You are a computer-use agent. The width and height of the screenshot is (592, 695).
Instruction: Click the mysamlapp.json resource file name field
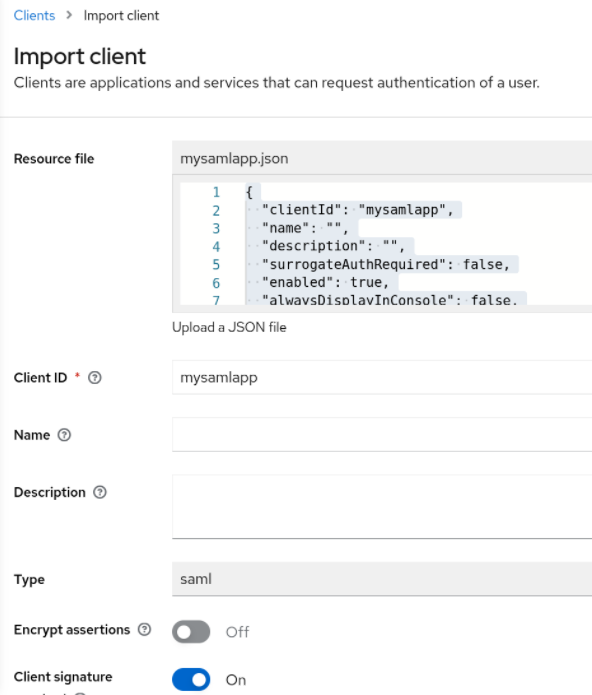[382, 158]
